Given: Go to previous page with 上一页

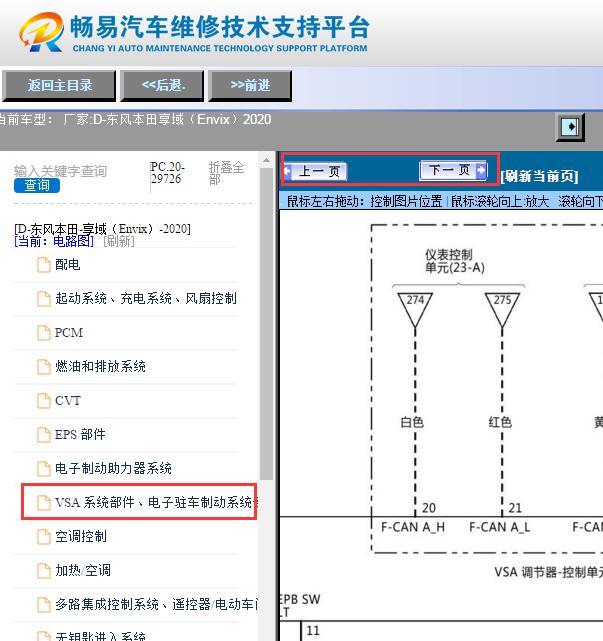Looking at the screenshot, I should click(315, 171).
